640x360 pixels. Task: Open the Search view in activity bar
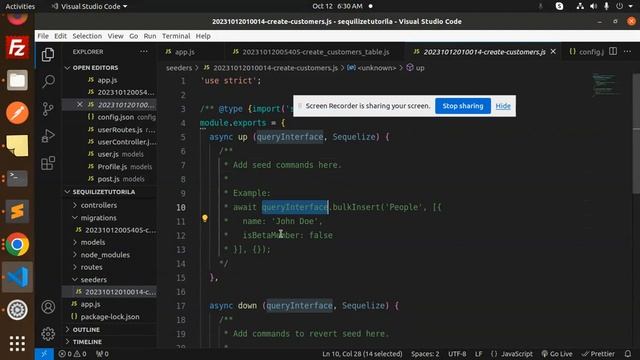[x=48, y=81]
